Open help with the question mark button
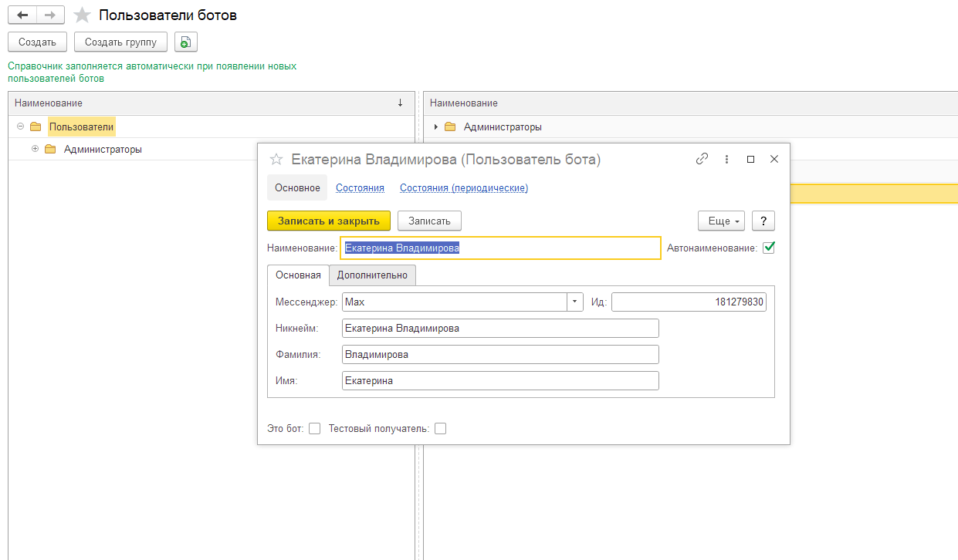This screenshot has height=560, width=958. tap(763, 221)
